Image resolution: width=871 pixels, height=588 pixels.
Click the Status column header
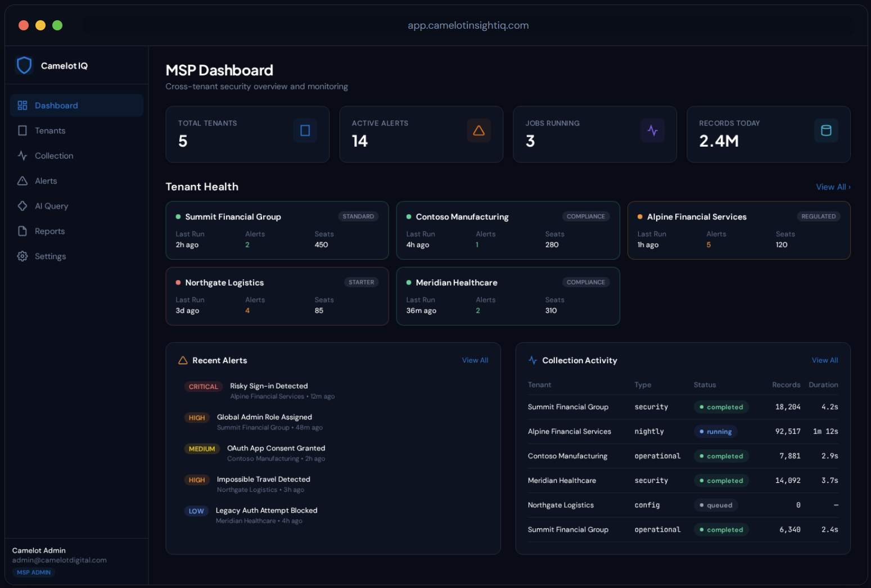click(x=705, y=385)
